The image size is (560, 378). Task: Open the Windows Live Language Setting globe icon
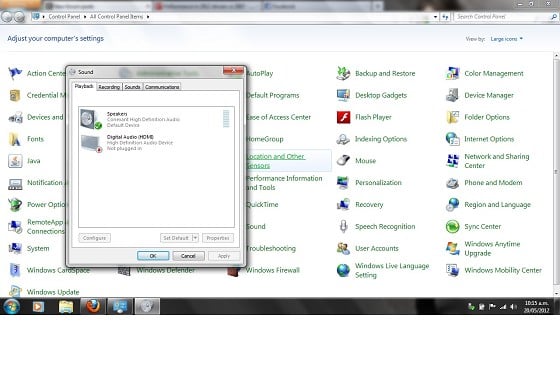tap(343, 270)
